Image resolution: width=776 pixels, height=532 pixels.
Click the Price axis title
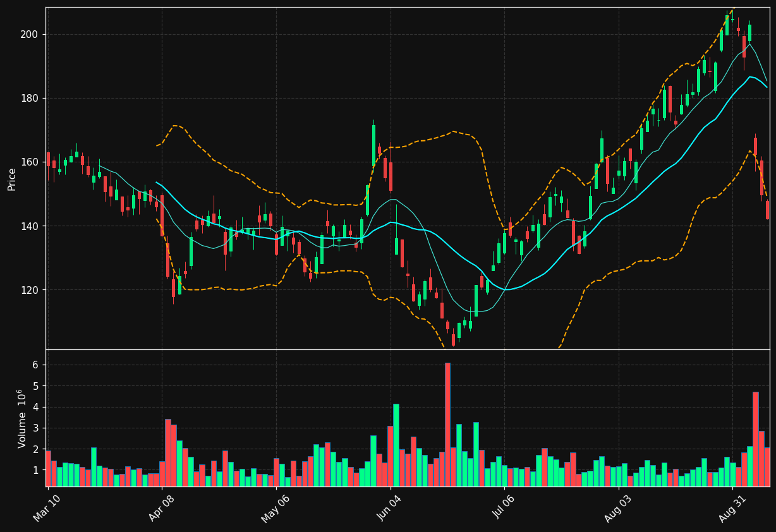[x=12, y=179]
